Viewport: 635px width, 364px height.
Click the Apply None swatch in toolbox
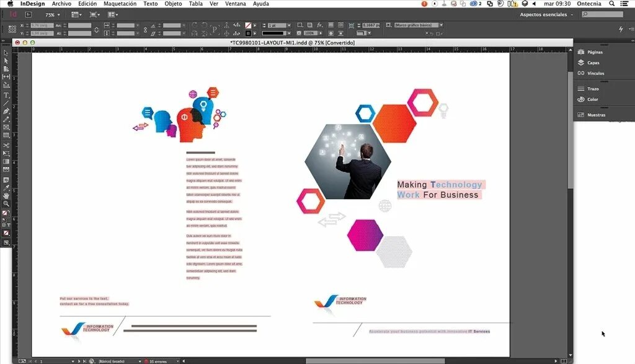(x=6, y=233)
